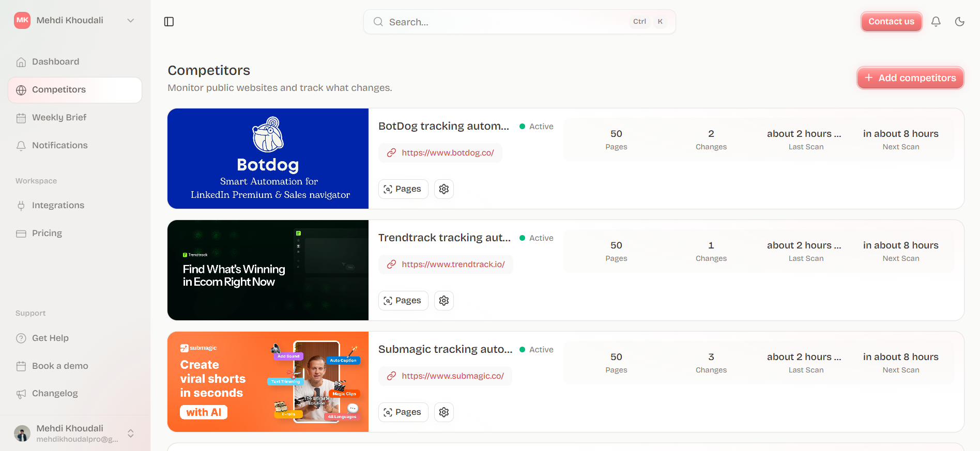
Task: Click BotDog's '2 Changes' stat
Action: point(711,139)
